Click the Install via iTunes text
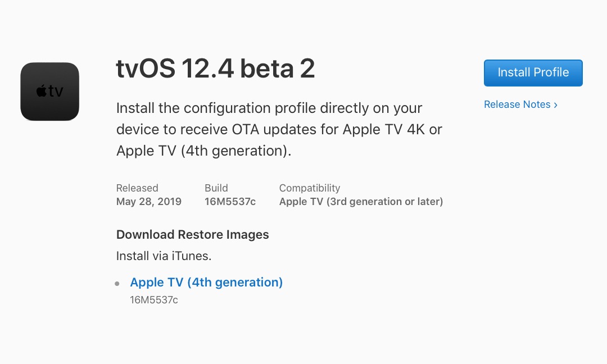607x364 pixels. (x=164, y=256)
